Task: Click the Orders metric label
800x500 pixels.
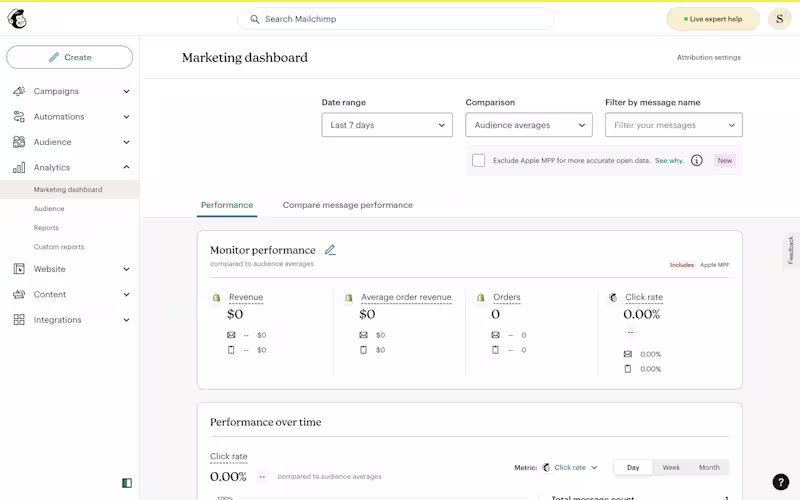Action: pyautogui.click(x=507, y=297)
